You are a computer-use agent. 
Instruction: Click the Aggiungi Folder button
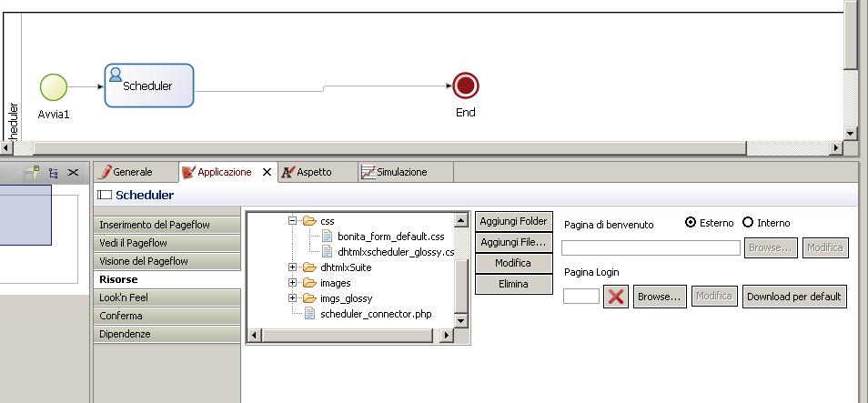pos(514,221)
